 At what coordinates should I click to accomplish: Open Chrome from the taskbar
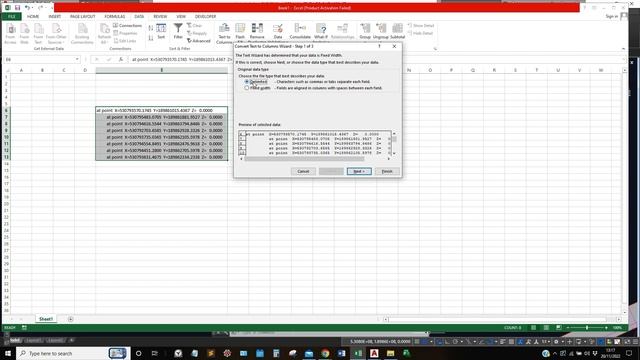tap(325, 353)
